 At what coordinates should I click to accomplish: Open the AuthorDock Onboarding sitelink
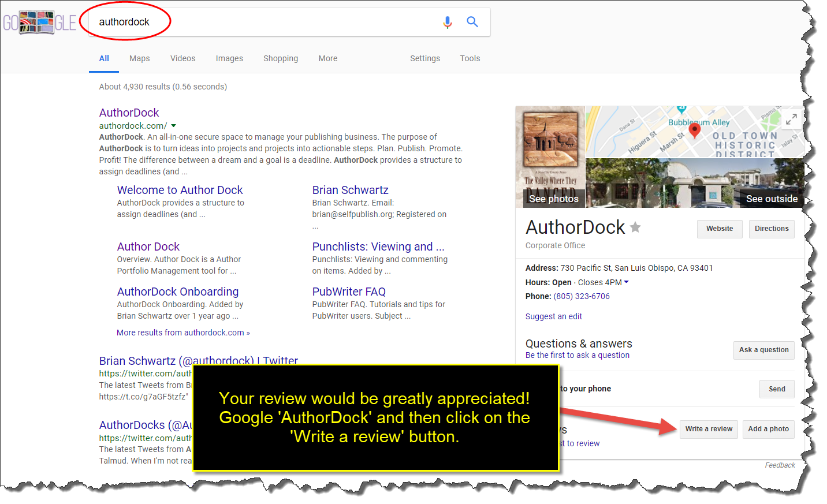[x=178, y=292]
